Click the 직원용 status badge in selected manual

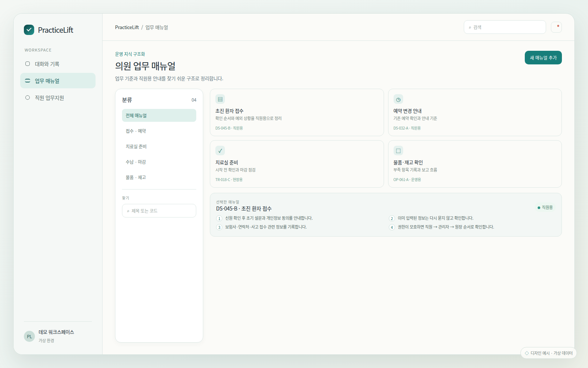click(545, 208)
